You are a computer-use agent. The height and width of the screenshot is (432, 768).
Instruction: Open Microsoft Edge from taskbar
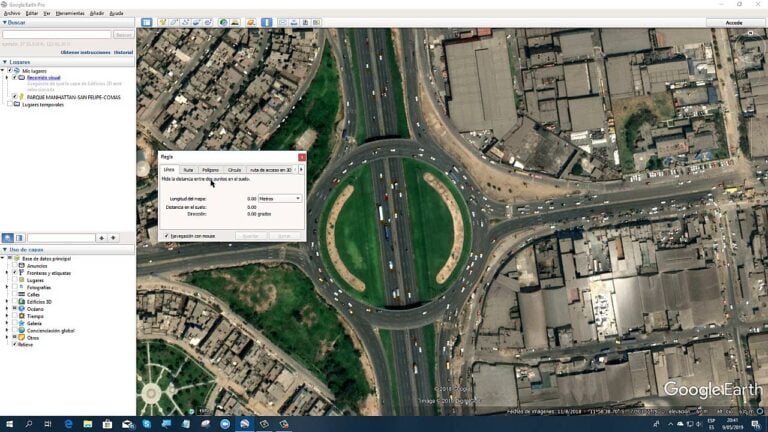[68, 424]
